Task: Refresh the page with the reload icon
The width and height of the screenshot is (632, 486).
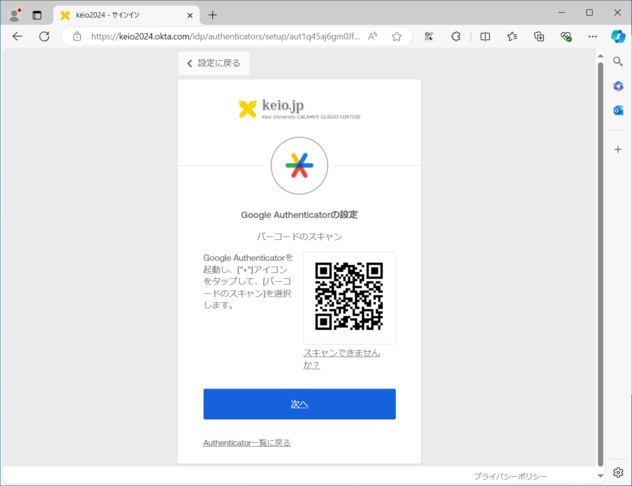Action: pos(44,36)
